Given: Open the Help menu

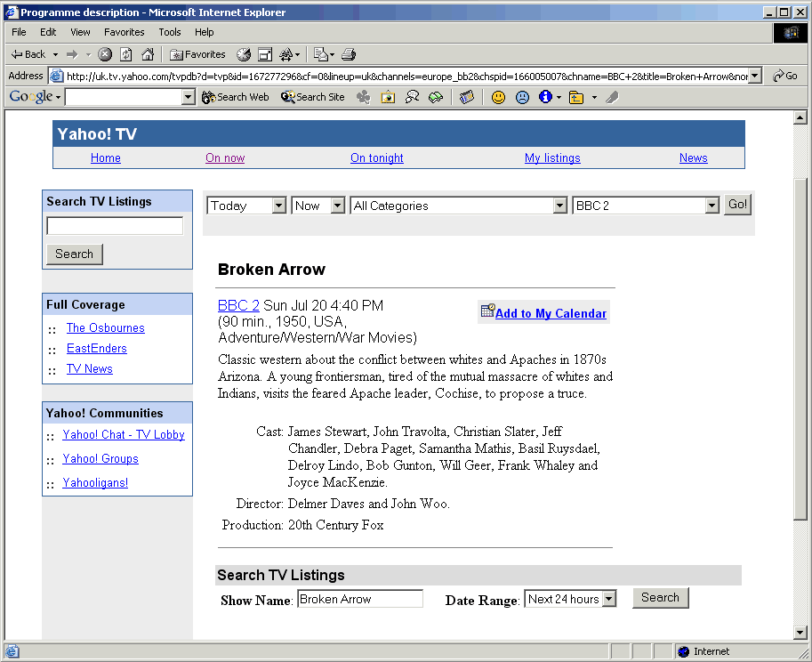Looking at the screenshot, I should coord(204,32).
